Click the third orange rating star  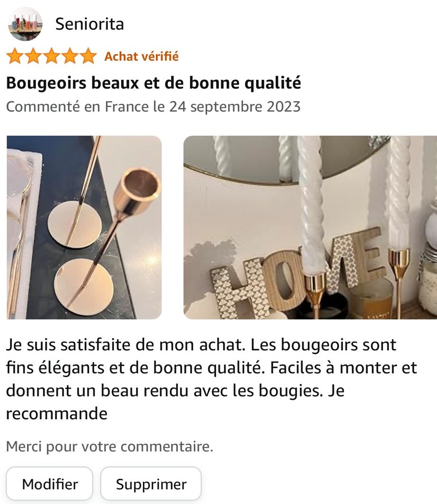coord(52,56)
